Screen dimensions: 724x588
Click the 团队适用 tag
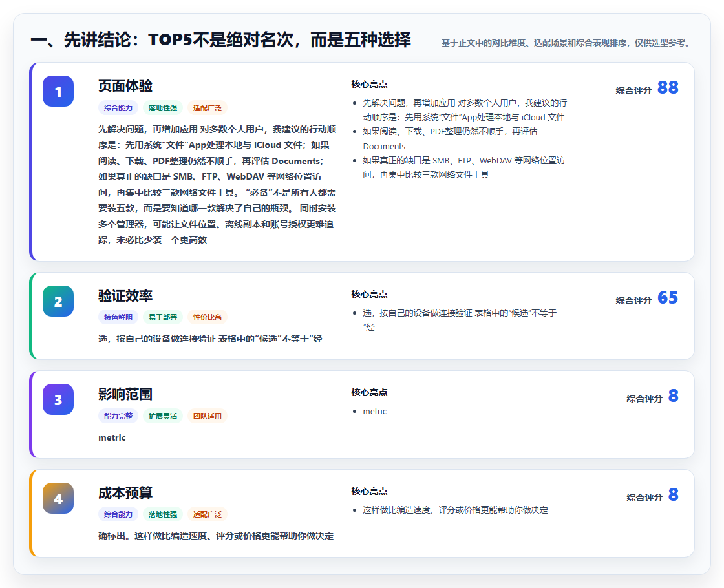208,416
